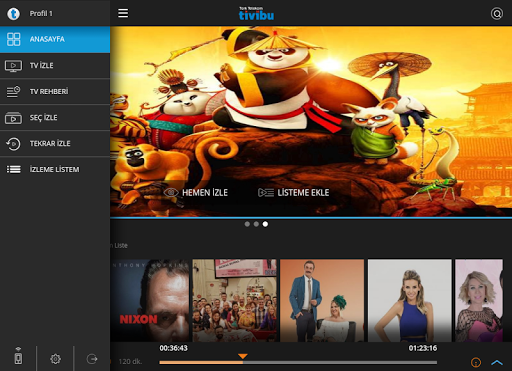This screenshot has width=512, height=371.
Task: Click the playback progress bar marker
Action: 243,357
